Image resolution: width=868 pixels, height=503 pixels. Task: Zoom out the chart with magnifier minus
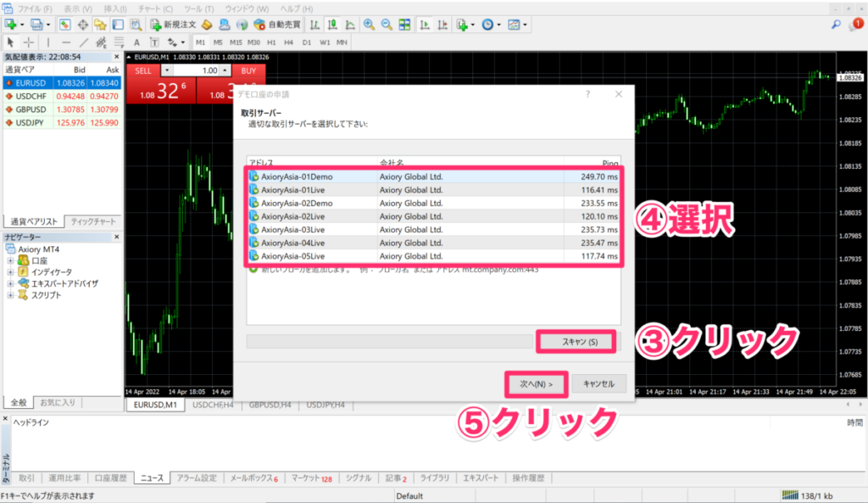click(387, 25)
